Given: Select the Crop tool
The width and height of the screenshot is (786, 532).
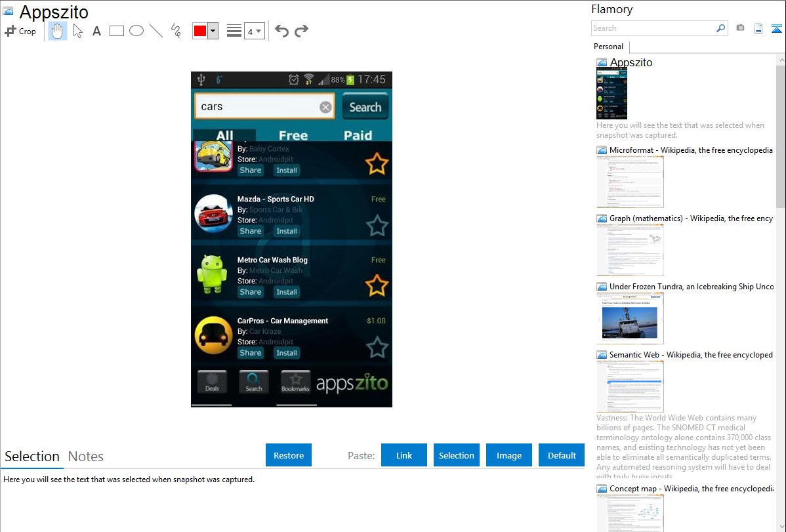Looking at the screenshot, I should pyautogui.click(x=20, y=31).
